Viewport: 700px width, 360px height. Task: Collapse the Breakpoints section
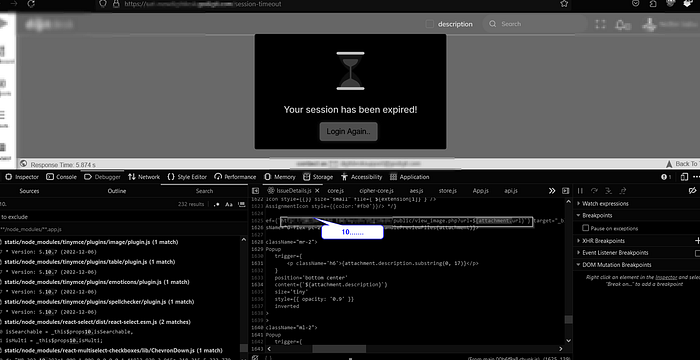597,215
